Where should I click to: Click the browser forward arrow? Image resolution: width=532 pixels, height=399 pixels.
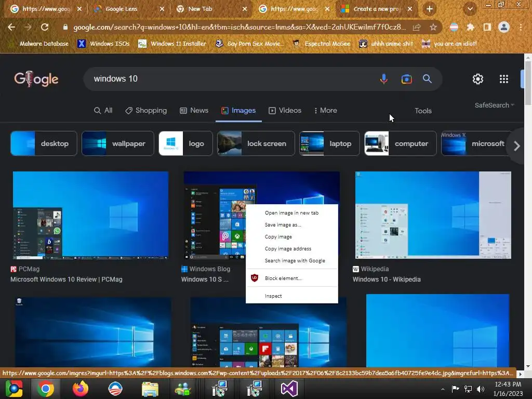pyautogui.click(x=28, y=27)
